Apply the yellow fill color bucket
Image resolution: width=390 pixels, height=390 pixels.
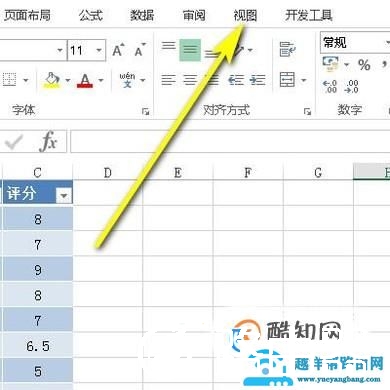pyautogui.click(x=52, y=80)
